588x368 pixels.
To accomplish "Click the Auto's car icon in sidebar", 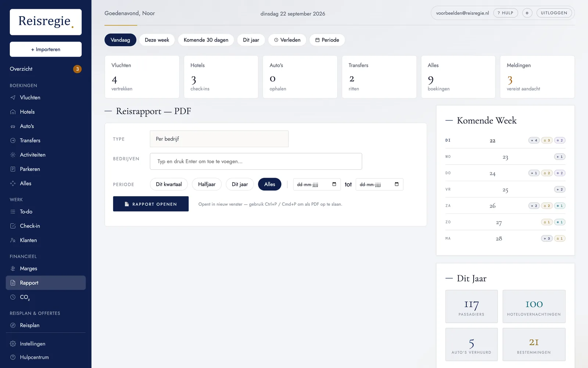I will [x=13, y=126].
